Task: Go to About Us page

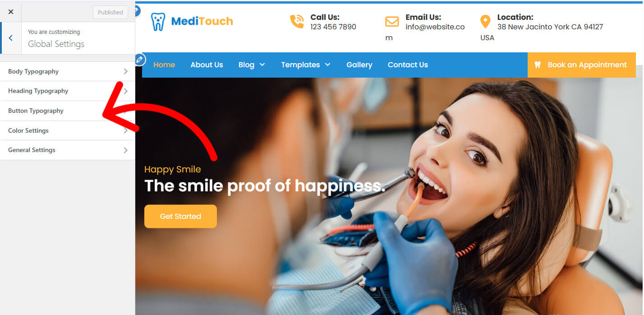Action: pos(207,65)
